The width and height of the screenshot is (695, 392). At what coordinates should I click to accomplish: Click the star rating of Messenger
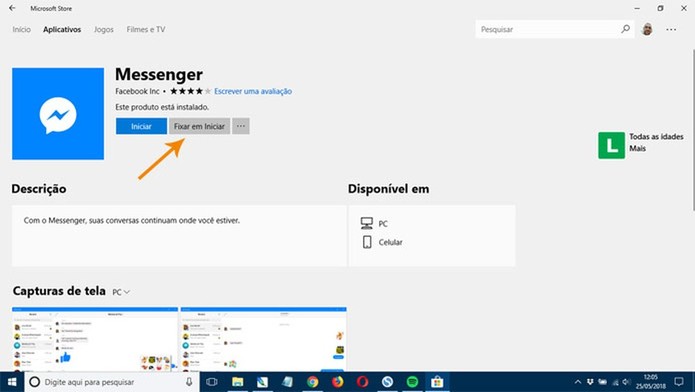point(190,91)
